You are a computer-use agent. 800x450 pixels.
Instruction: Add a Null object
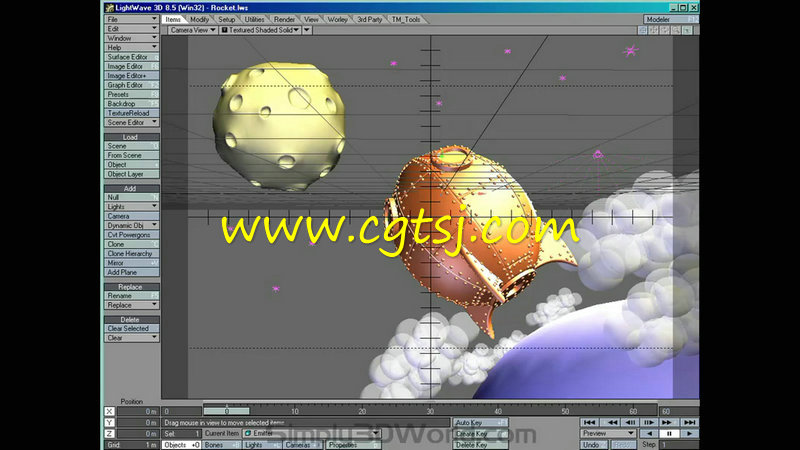(132, 197)
